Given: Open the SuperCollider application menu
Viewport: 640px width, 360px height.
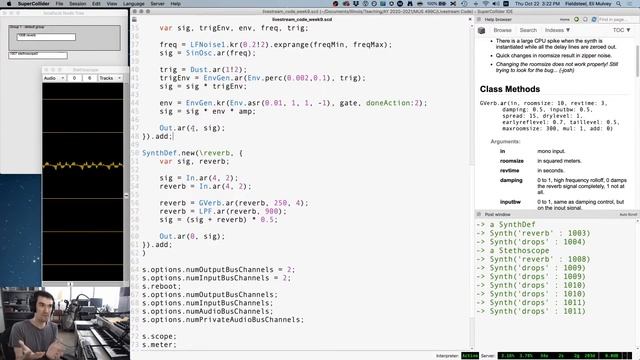Looking at the screenshot, I should [x=33, y=4].
